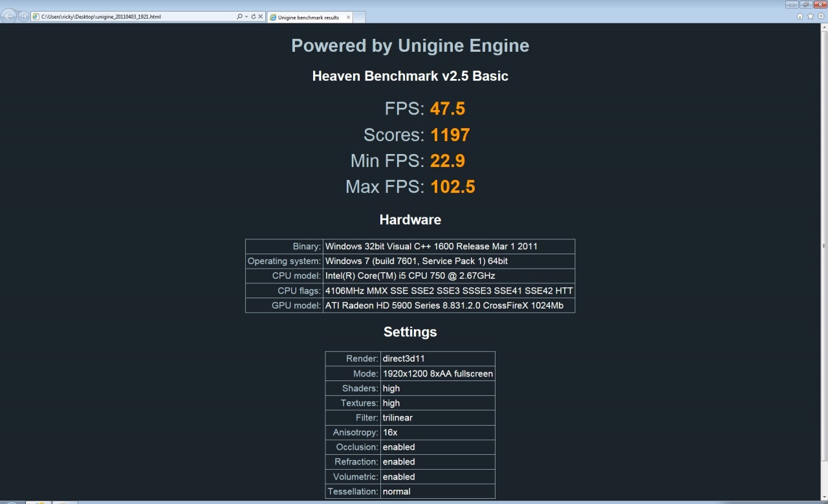Click the Render value direct3d11

click(438, 358)
